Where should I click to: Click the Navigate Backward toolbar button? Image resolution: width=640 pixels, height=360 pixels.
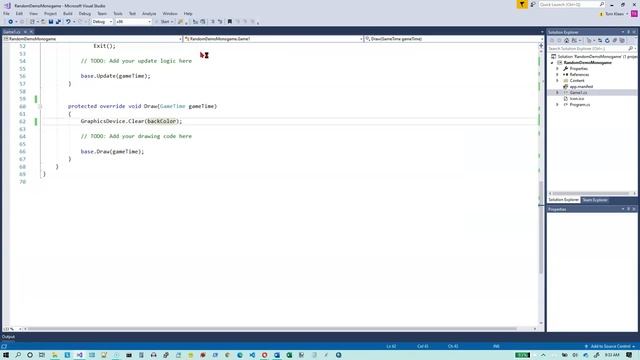tap(11, 22)
